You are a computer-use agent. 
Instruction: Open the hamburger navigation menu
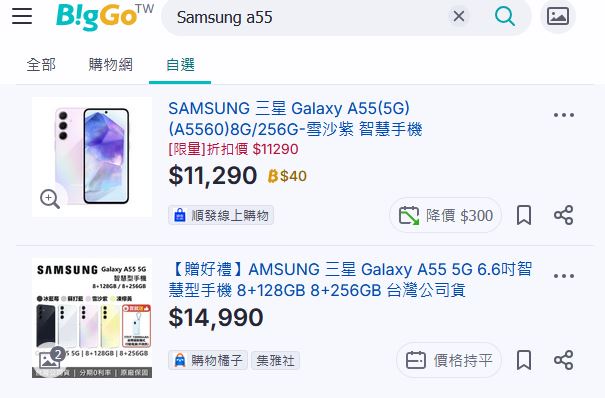click(22, 16)
